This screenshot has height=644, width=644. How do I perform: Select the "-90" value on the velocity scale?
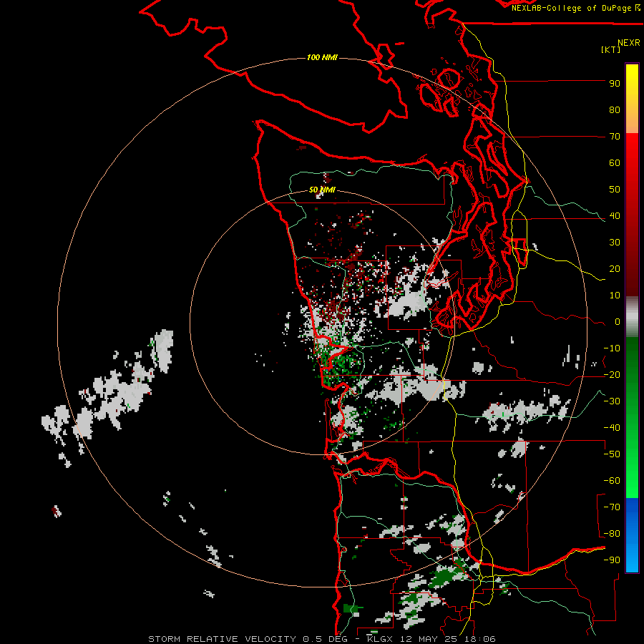pyautogui.click(x=612, y=560)
